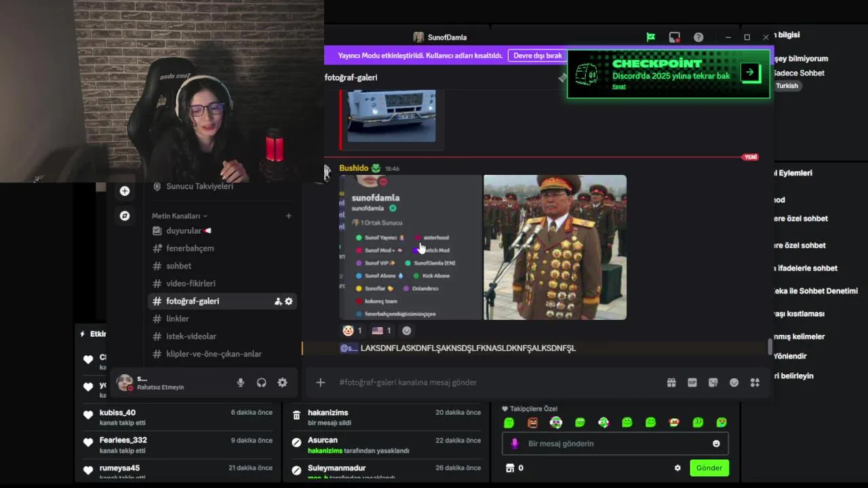
Task: Open stream chat settings gear
Action: (677, 468)
